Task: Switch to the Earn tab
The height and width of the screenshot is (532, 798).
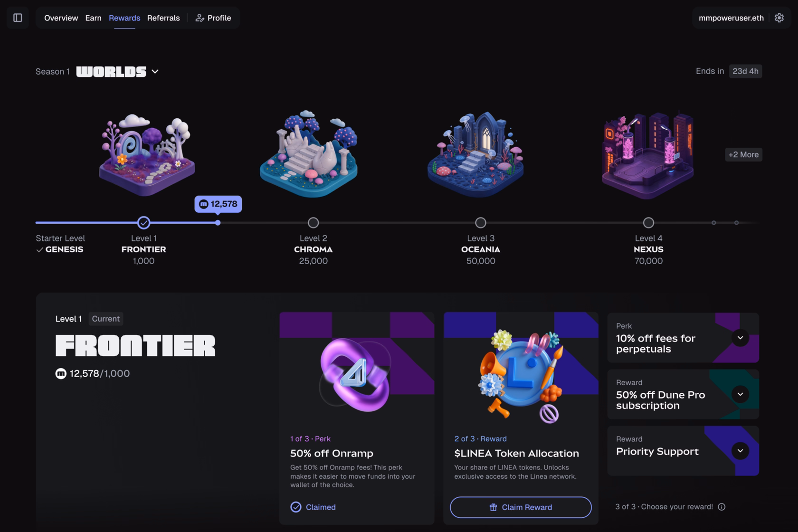Action: tap(93, 18)
